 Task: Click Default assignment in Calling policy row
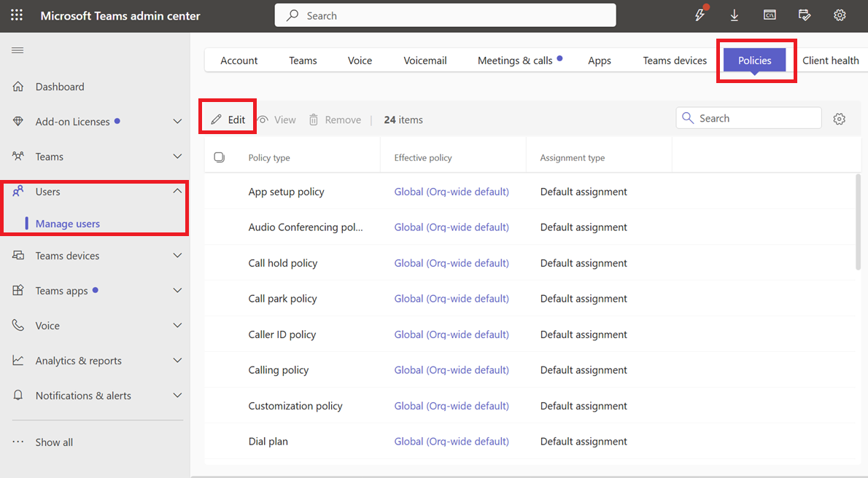[x=584, y=369]
